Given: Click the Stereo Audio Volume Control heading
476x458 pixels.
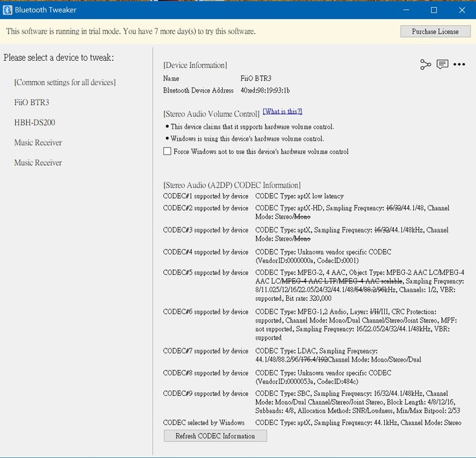Looking at the screenshot, I should click(212, 114).
